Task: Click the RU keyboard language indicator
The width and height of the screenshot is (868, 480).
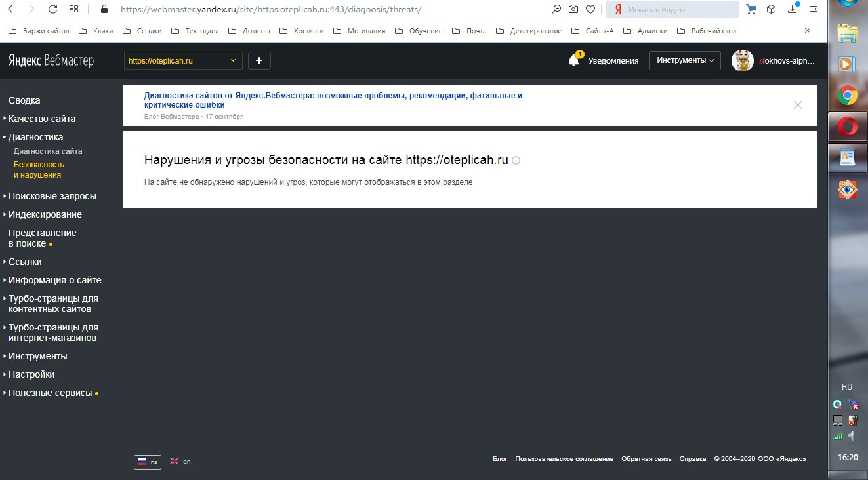Action: (847, 387)
